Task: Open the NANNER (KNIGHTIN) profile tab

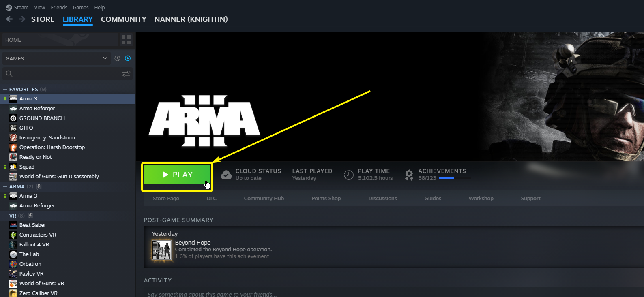Action: [x=191, y=19]
